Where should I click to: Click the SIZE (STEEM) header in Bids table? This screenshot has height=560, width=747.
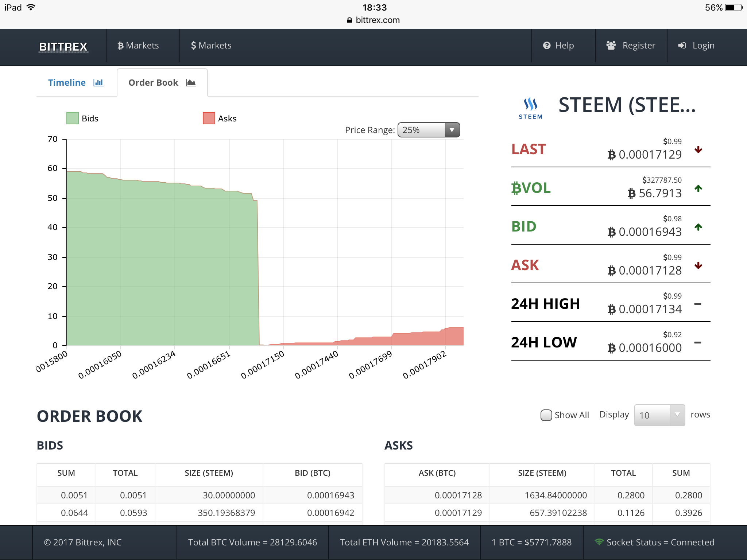point(209,473)
